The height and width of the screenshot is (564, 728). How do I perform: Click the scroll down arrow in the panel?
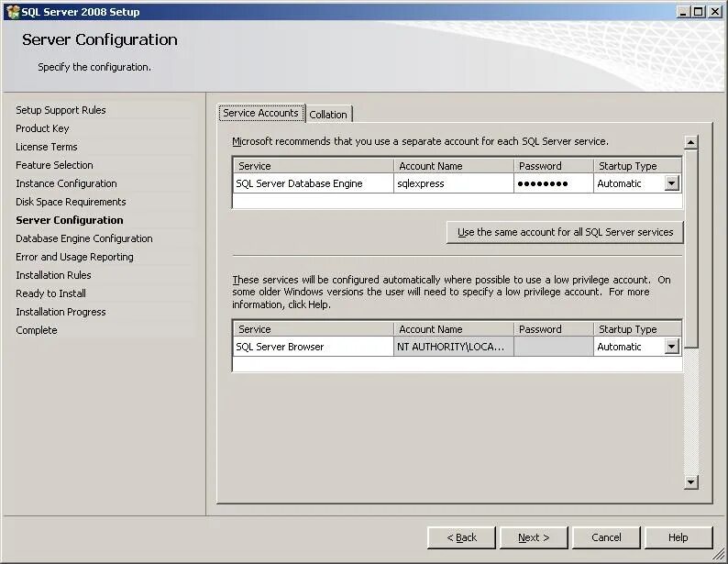coord(690,482)
